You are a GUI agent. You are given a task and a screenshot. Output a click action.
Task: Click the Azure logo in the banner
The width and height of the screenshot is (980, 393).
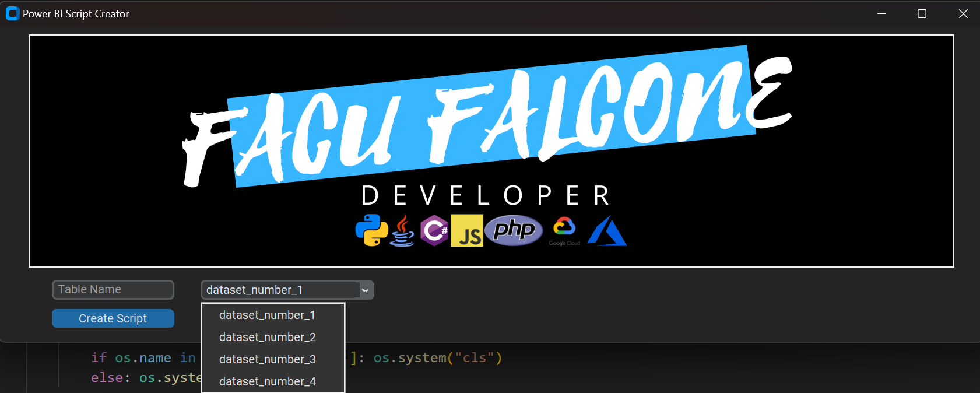pos(607,231)
